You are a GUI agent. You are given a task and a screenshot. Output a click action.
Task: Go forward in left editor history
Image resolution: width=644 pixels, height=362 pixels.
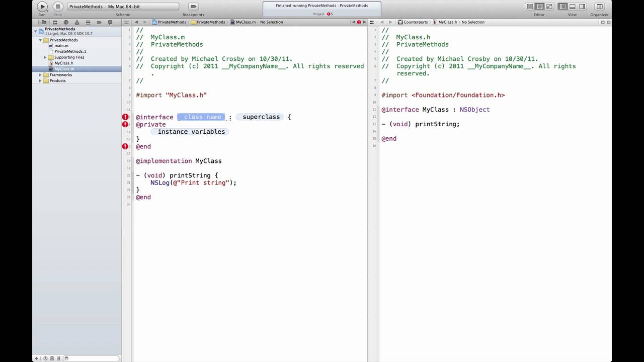point(145,22)
